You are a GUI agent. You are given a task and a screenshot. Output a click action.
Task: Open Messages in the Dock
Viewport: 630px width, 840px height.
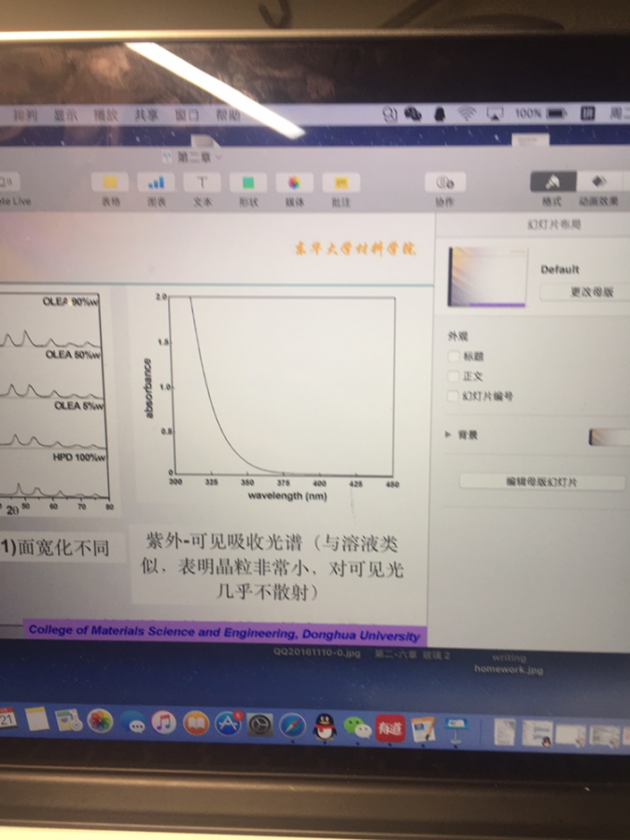(x=133, y=722)
